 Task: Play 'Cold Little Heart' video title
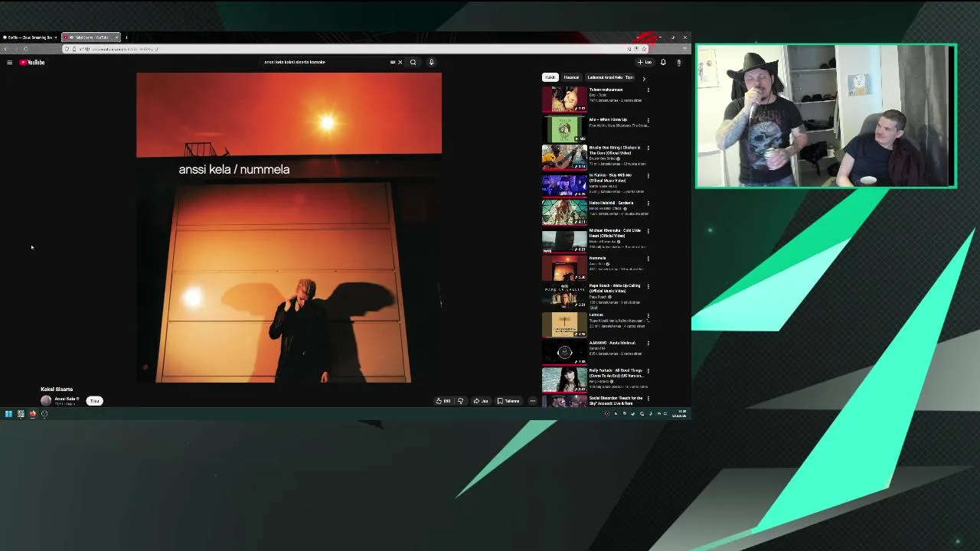click(615, 233)
